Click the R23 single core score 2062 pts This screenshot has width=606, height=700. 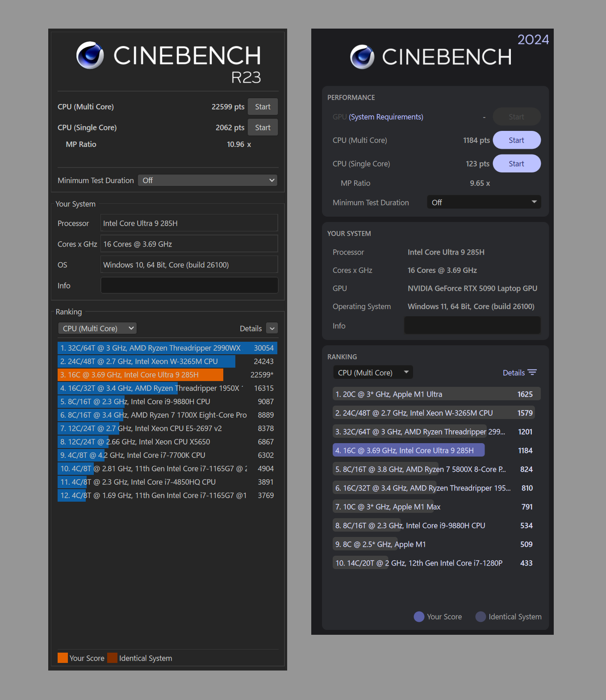tap(230, 127)
